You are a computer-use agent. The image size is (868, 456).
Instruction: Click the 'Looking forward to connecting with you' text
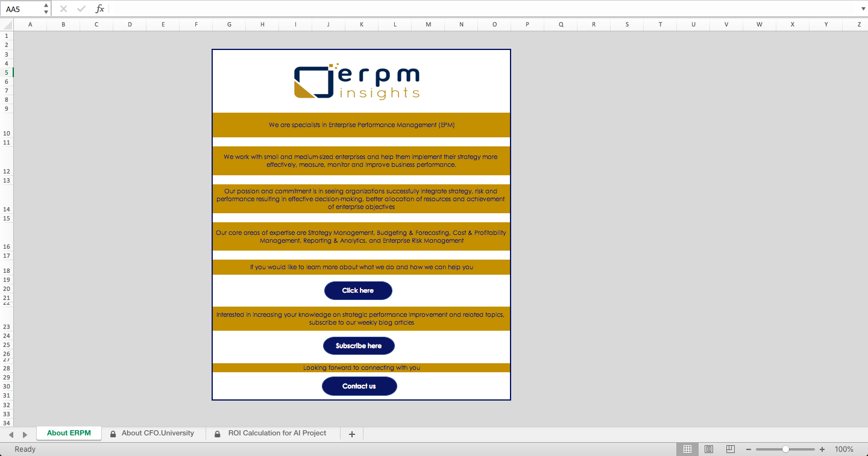tap(362, 367)
